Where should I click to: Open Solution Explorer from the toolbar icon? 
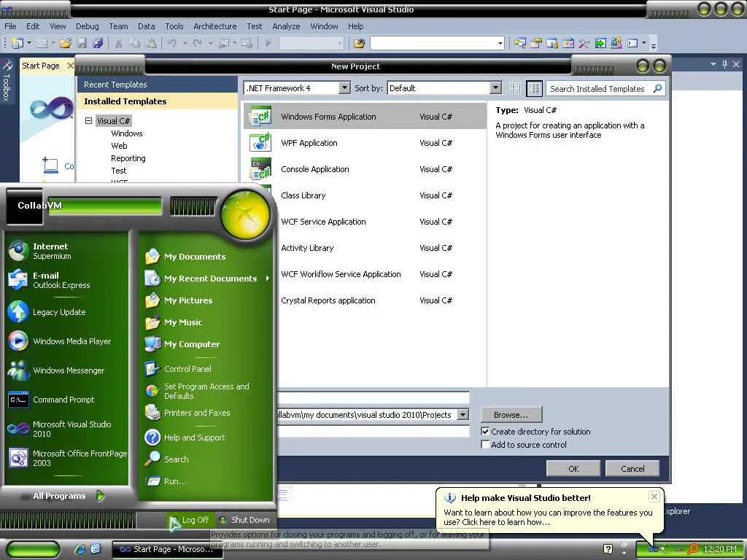pyautogui.click(x=519, y=43)
